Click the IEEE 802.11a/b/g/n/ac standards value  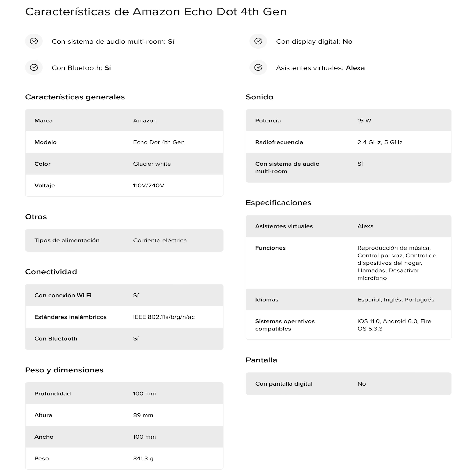164,317
